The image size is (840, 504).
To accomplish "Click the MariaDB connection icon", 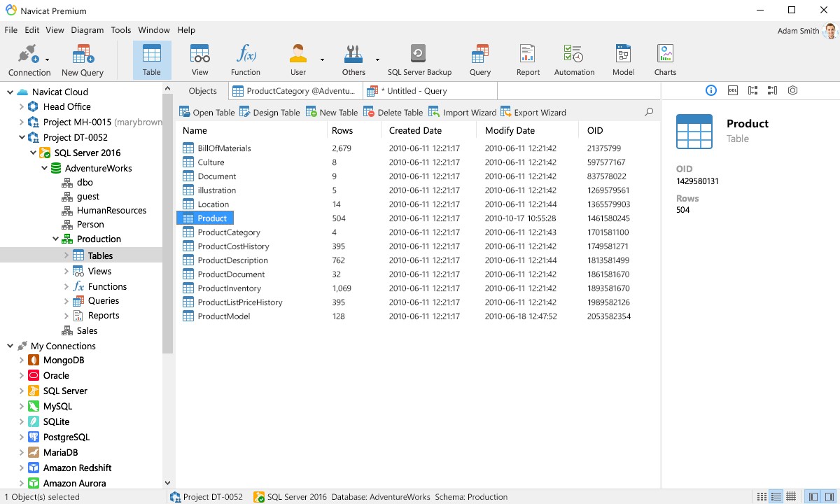I will coord(33,453).
